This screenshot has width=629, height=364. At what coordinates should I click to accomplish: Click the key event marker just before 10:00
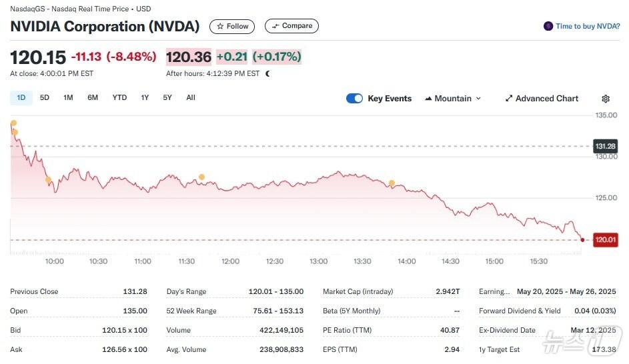pos(48,180)
